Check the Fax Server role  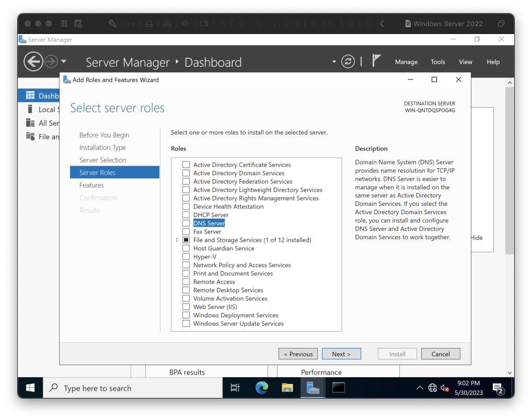[186, 231]
